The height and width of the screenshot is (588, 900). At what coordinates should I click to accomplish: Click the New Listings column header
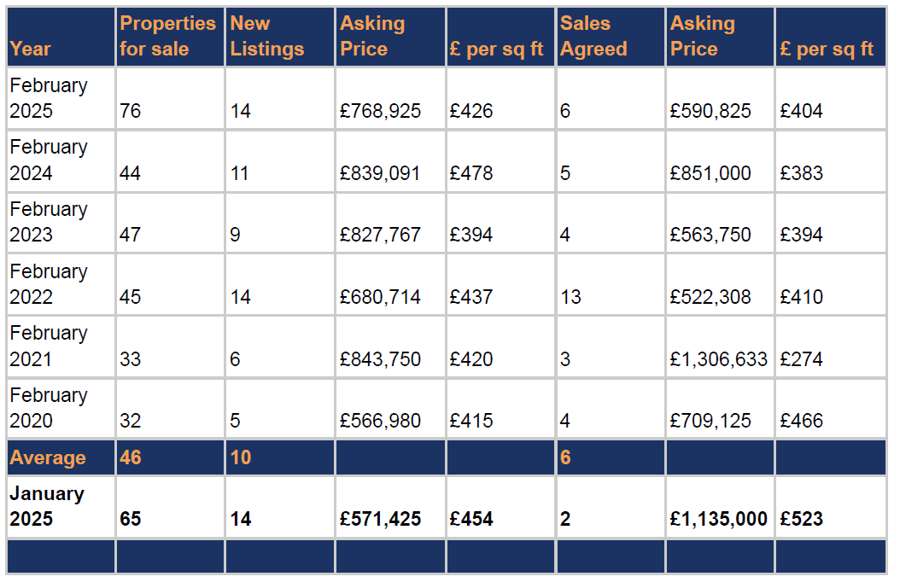(266, 37)
